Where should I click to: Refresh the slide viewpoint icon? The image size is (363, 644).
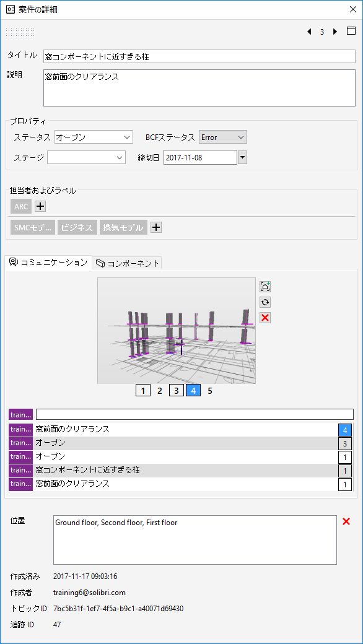(265, 302)
